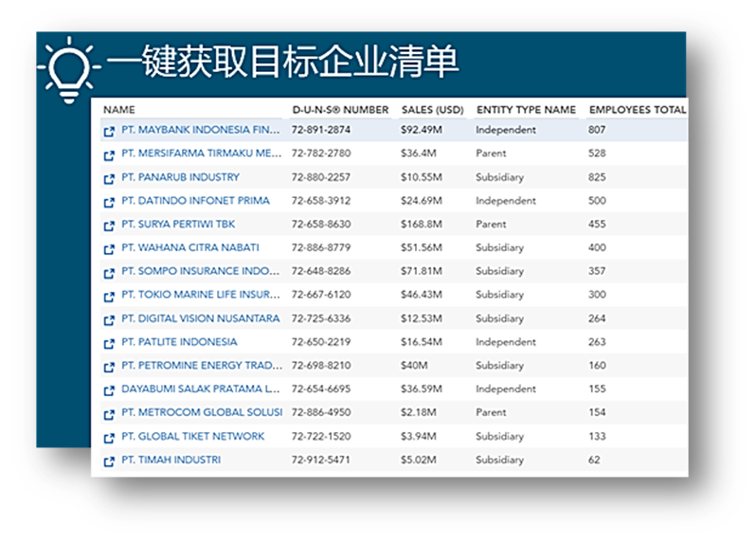756x543 pixels.
Task: Click external link icon beside PT. Global Tiket Network
Action: [109, 438]
